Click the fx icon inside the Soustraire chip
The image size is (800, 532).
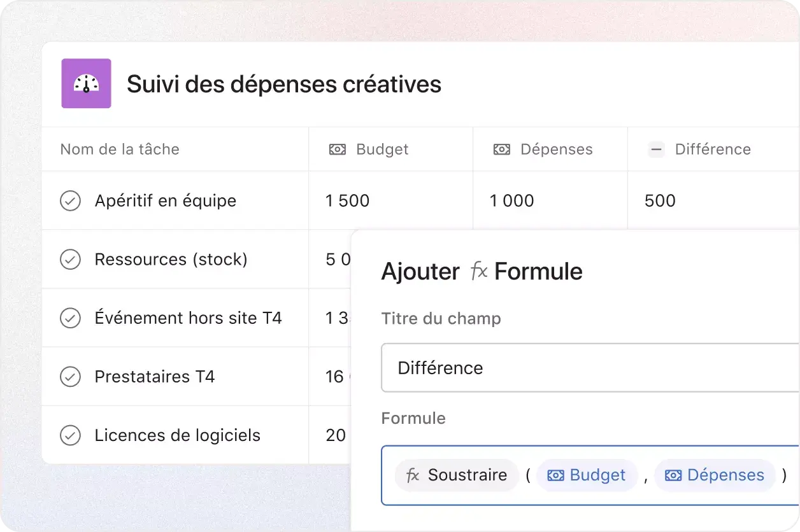[415, 475]
